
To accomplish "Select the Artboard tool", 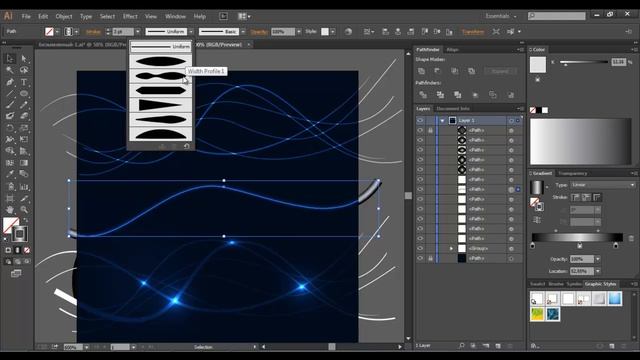I will tap(10, 198).
